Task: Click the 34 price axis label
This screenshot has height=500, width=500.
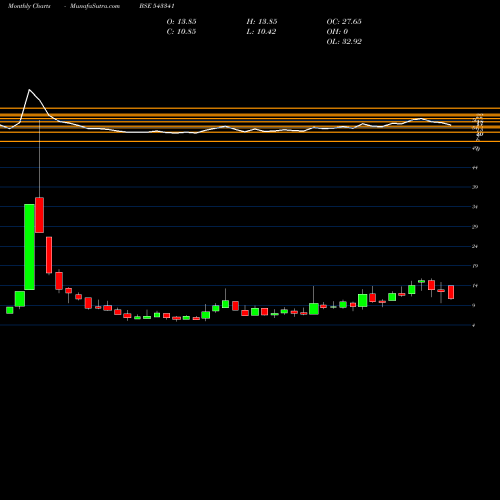Action: pos(475,207)
